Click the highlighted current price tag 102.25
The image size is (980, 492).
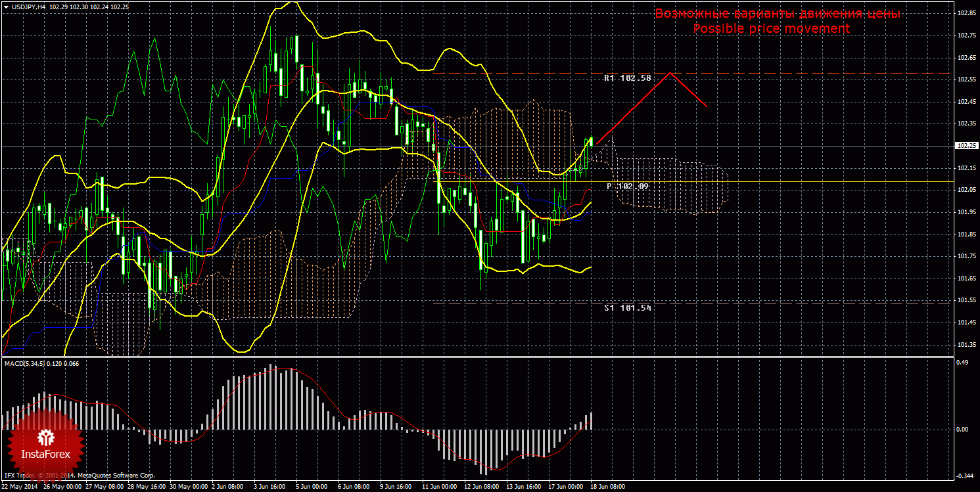tap(966, 146)
